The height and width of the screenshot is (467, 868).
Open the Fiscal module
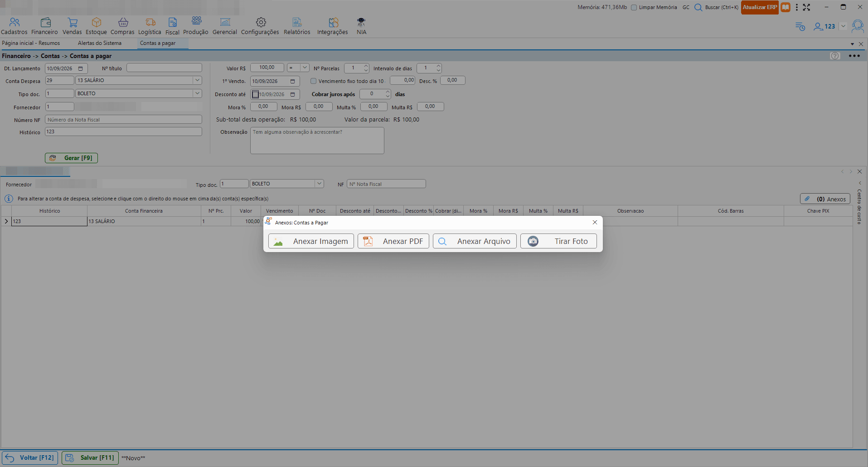tap(172, 26)
